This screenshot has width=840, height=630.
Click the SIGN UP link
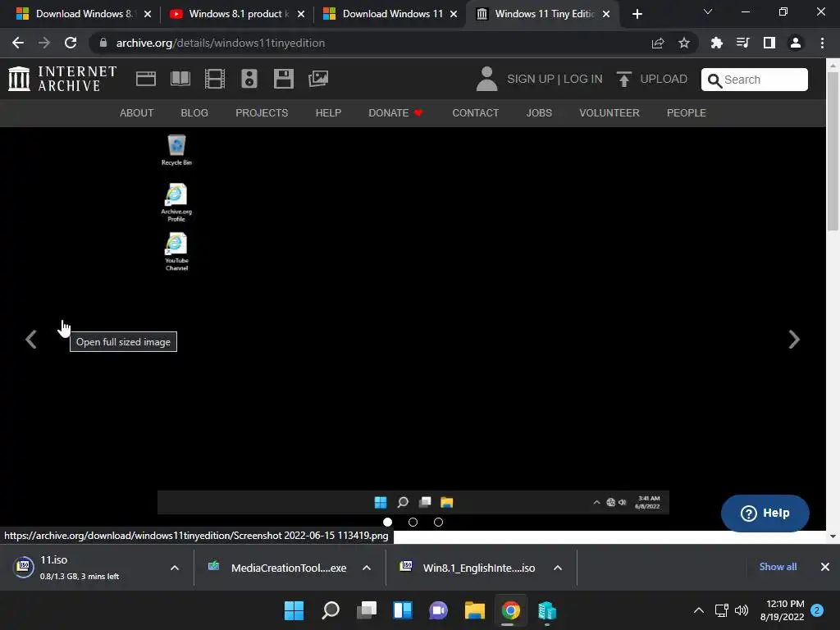click(x=531, y=80)
